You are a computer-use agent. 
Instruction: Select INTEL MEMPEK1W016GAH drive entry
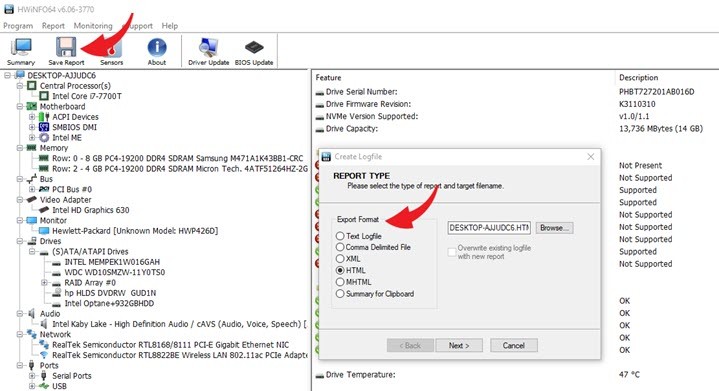coord(112,262)
